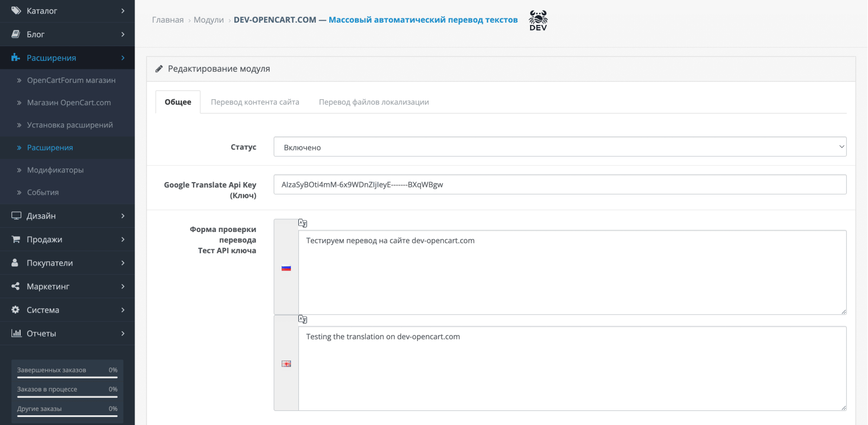Collapse the Расширения top menu chevron

click(123, 58)
